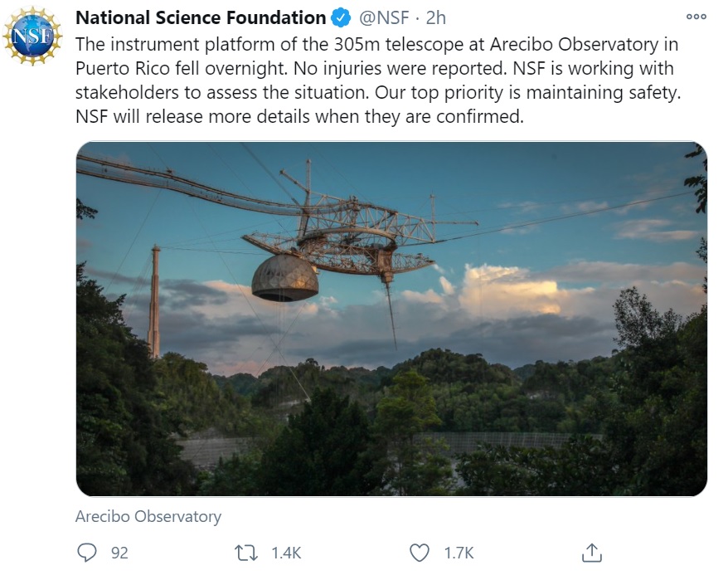Open the Arecibo telescope photo
Viewport: 728px width, 585px height.
(391, 319)
